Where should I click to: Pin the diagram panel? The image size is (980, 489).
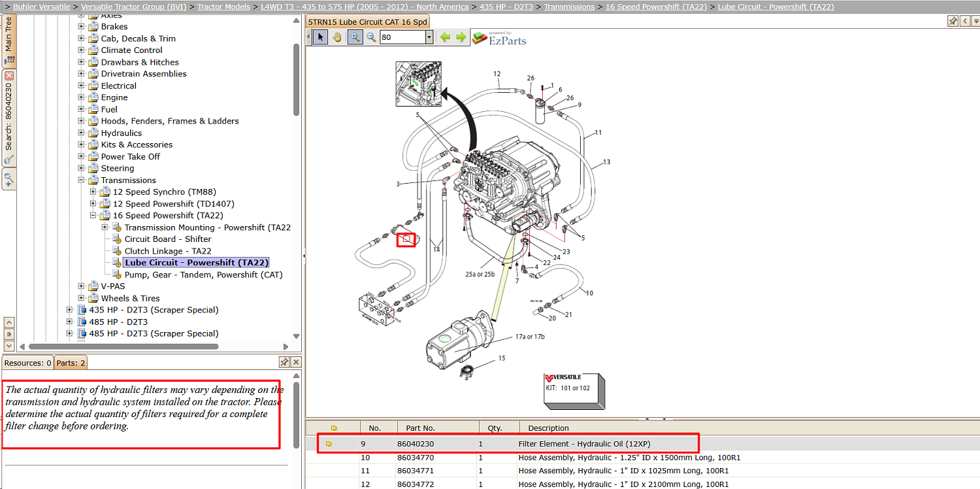click(x=953, y=22)
